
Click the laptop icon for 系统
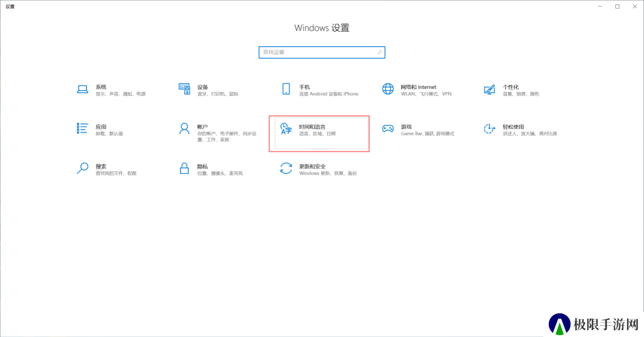pos(83,90)
